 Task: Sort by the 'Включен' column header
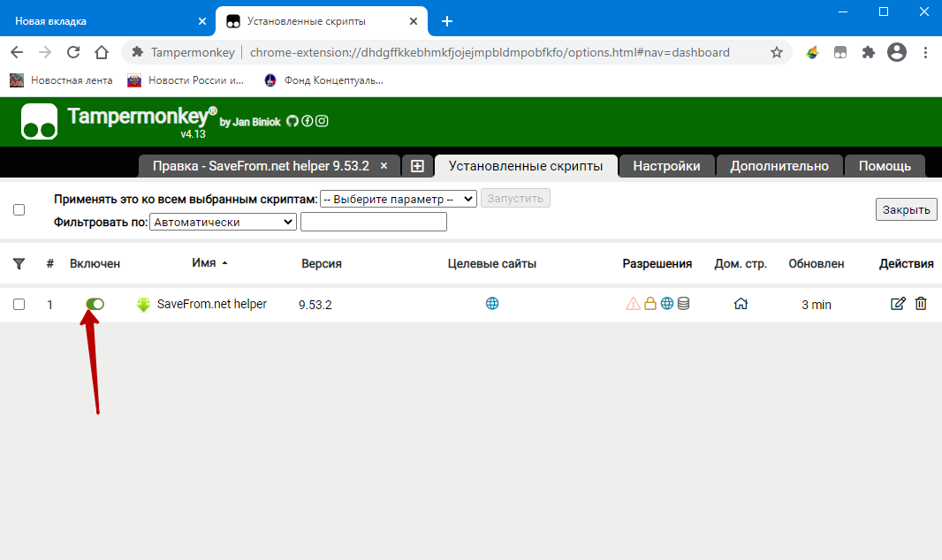95,263
